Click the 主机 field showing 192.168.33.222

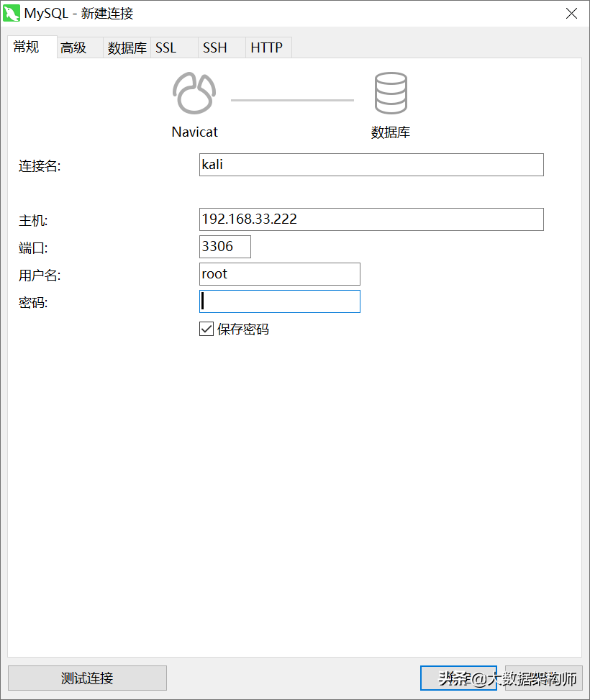(371, 219)
